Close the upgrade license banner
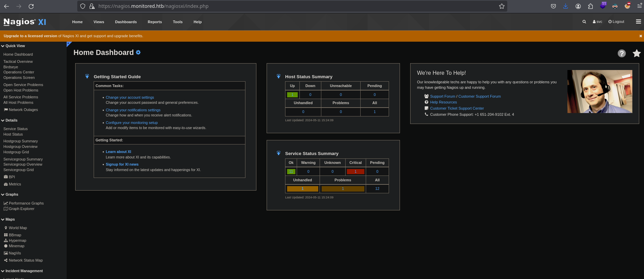Image resolution: width=644 pixels, height=279 pixels. 641,36
